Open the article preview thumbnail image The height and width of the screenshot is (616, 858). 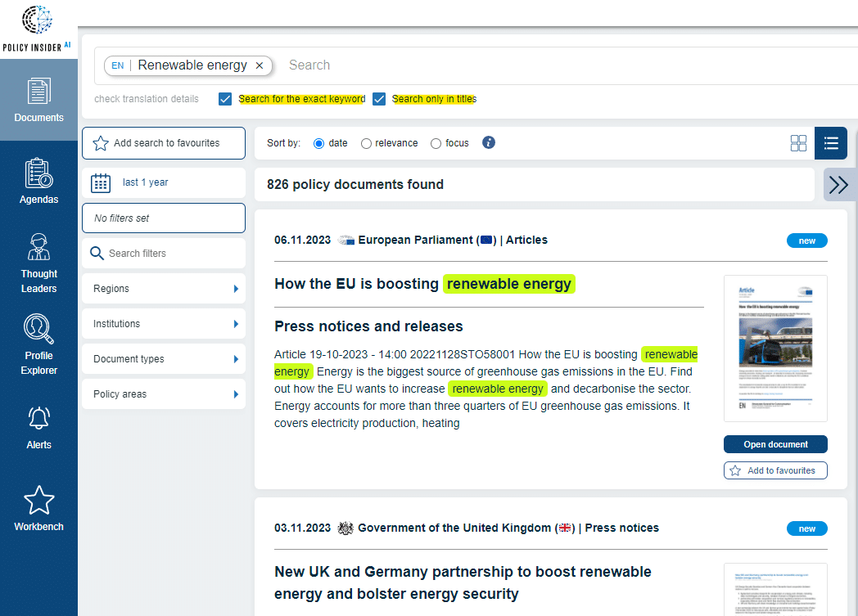pos(774,348)
